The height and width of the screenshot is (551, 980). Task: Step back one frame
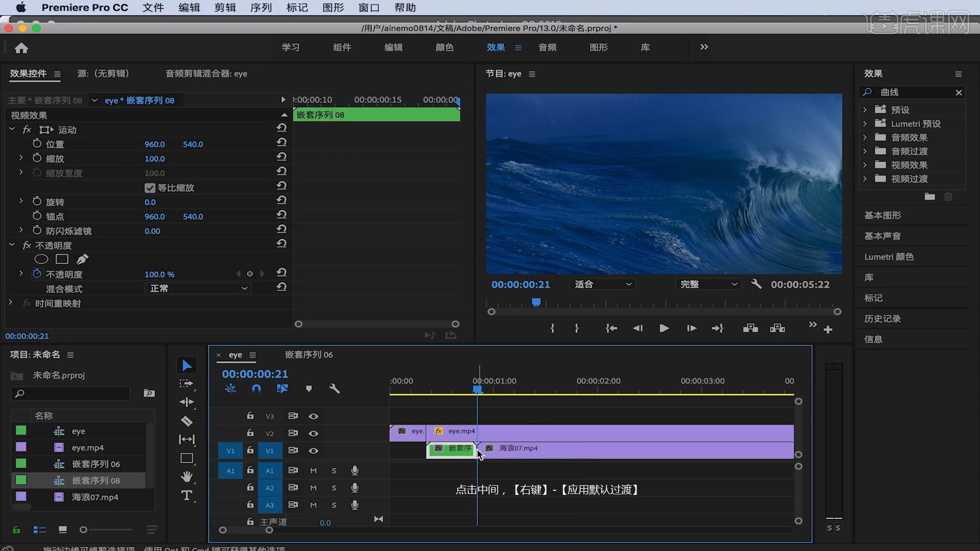[638, 329]
